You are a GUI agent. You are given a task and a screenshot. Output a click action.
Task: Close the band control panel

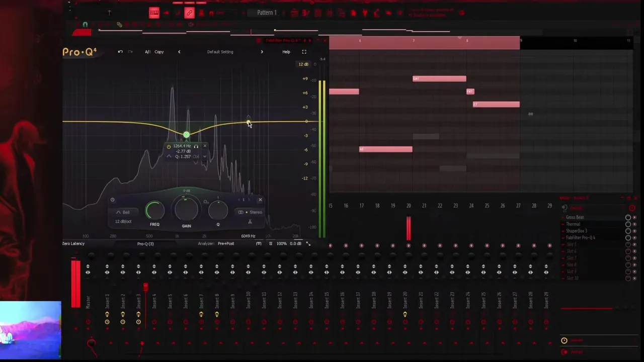[x=260, y=200]
